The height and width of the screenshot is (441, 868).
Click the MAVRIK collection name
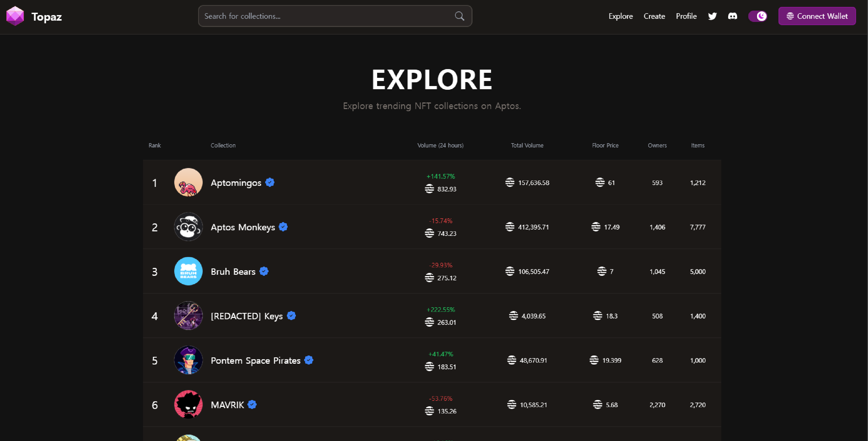click(227, 405)
